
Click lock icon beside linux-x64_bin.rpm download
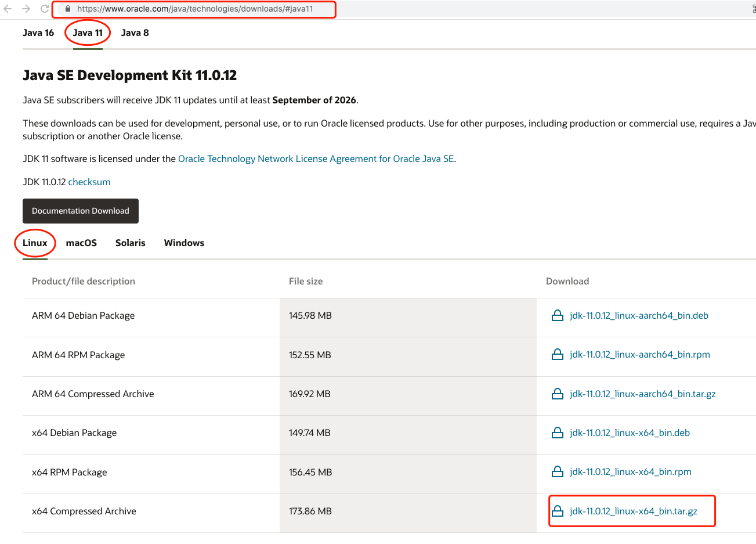pyautogui.click(x=558, y=472)
